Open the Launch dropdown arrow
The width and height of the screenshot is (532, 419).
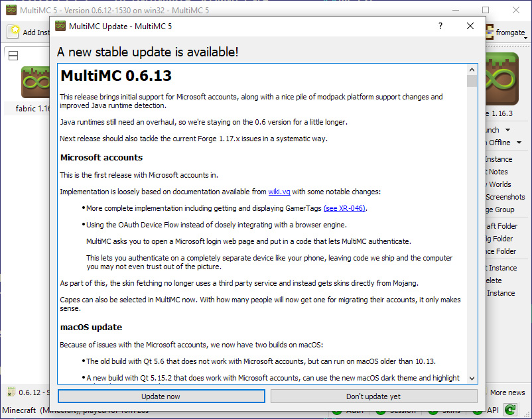point(507,130)
